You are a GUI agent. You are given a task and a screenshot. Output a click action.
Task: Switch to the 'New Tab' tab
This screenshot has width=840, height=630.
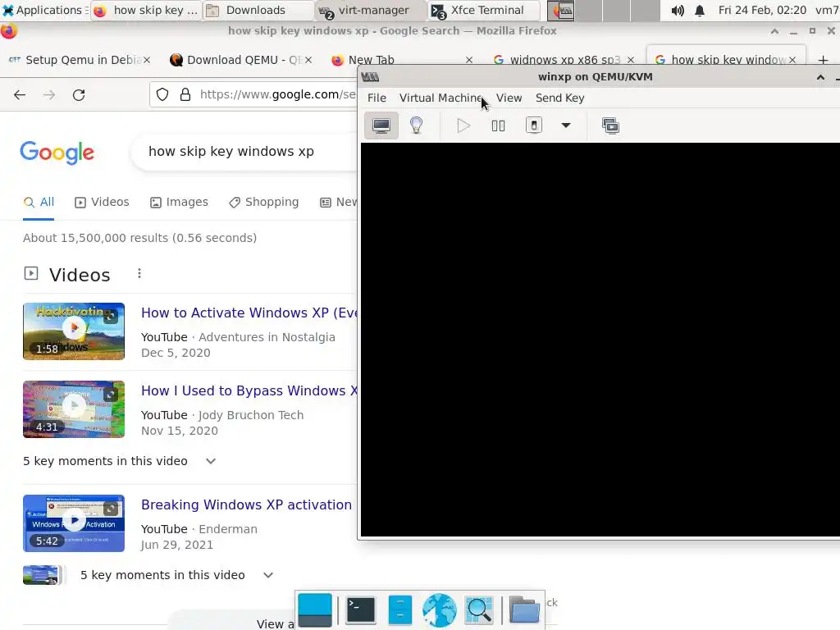tap(372, 60)
